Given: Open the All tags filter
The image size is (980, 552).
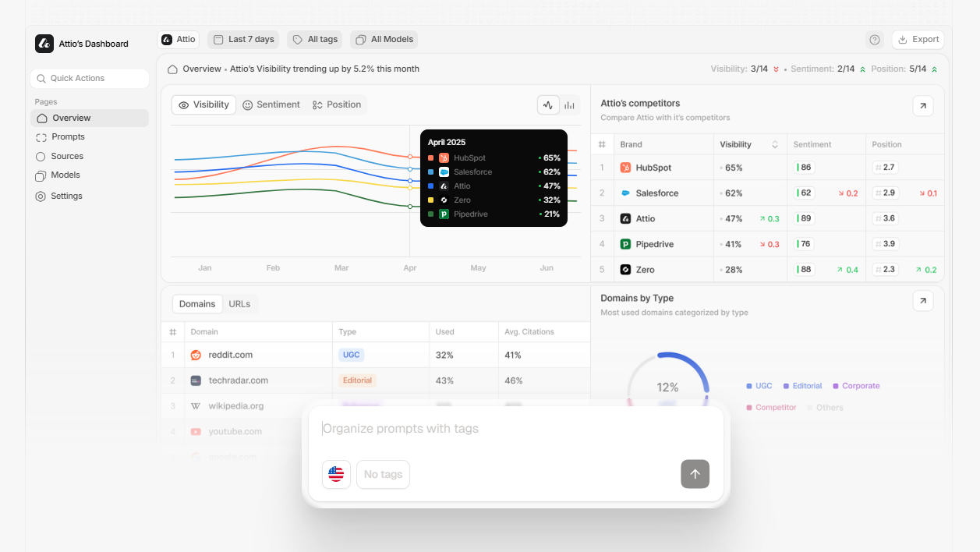Looking at the screenshot, I should click(315, 40).
